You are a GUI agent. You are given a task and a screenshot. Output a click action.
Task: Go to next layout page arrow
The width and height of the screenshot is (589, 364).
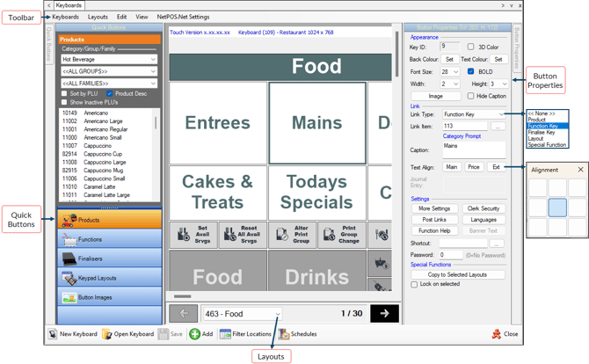point(384,313)
